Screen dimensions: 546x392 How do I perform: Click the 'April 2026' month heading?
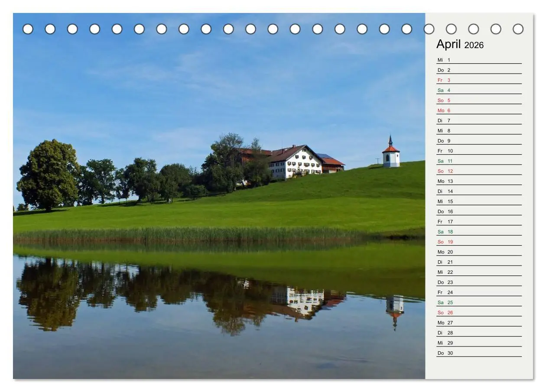point(460,45)
